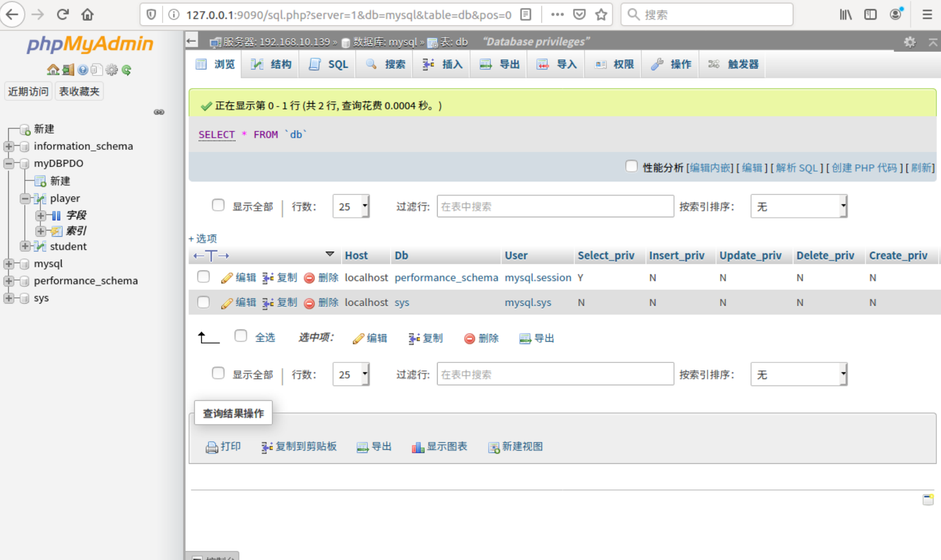Open the upper sort by index dropdown
The image size is (941, 560).
pos(799,206)
